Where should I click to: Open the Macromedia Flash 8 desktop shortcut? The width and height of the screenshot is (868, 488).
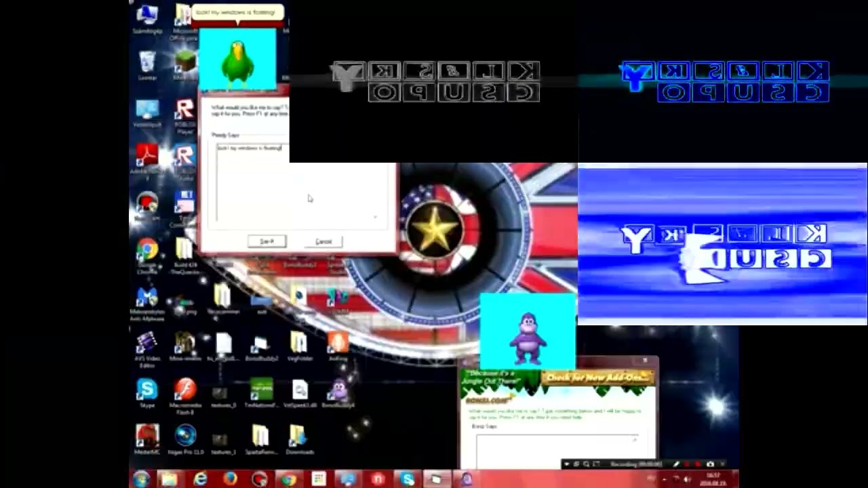[x=185, y=395]
